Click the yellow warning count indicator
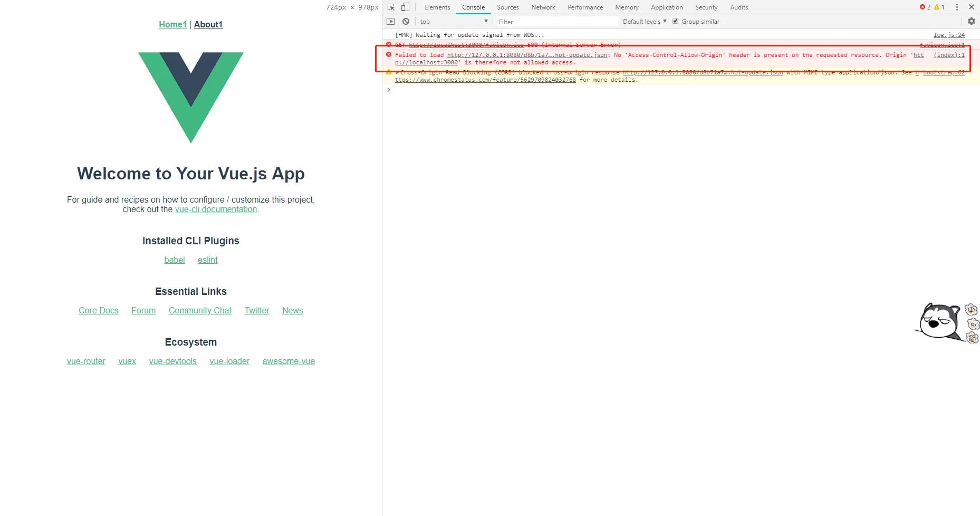Image resolution: width=980 pixels, height=516 pixels. pyautogui.click(x=939, y=7)
